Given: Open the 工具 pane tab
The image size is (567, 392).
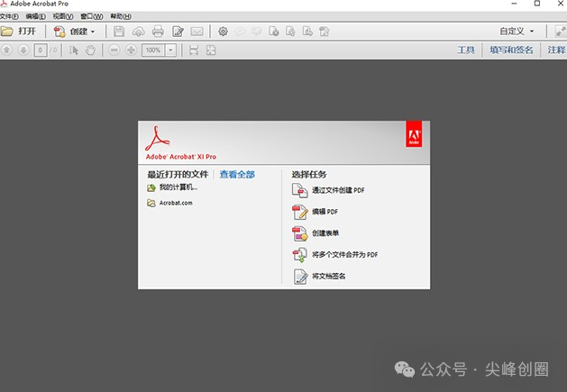Looking at the screenshot, I should point(466,50).
